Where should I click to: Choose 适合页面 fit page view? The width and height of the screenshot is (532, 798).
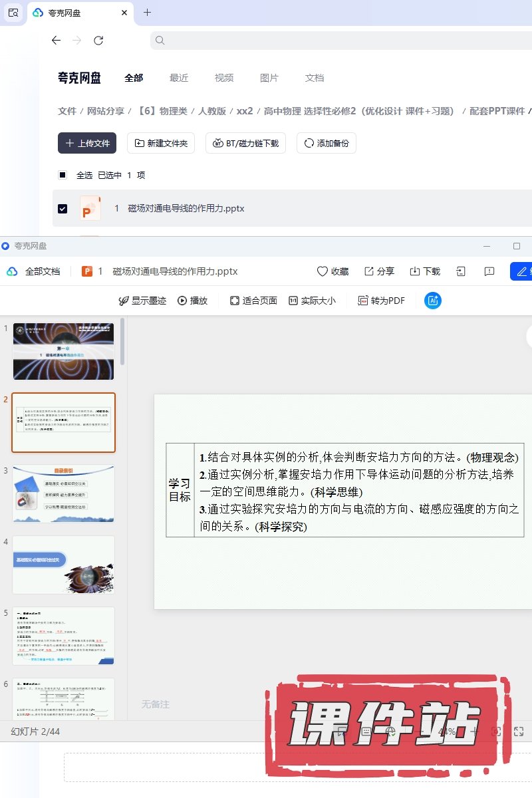point(253,301)
